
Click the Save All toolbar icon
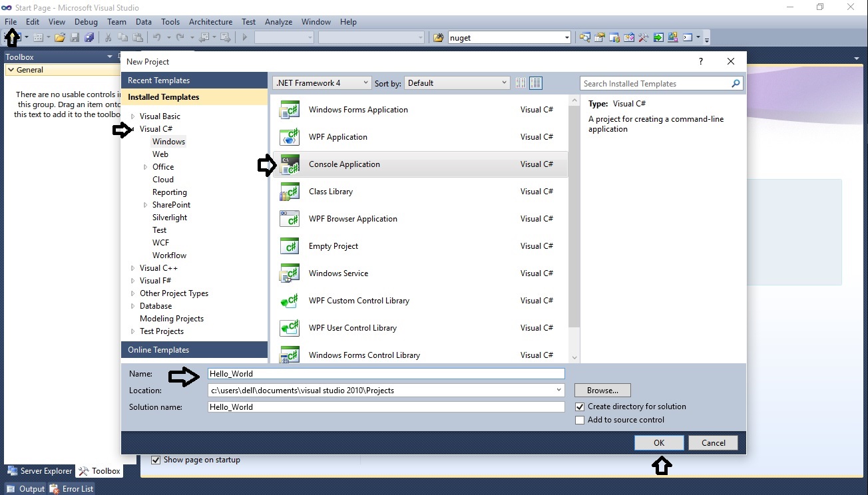pyautogui.click(x=89, y=37)
